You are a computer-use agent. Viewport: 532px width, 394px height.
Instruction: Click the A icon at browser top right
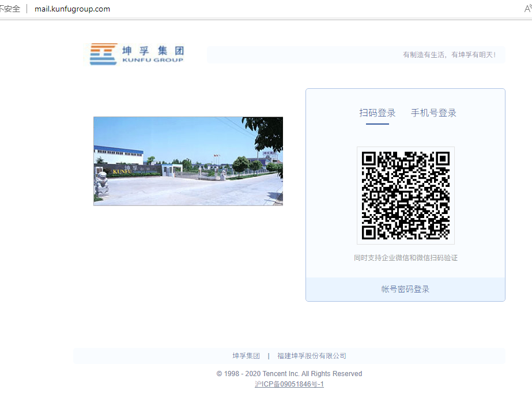coord(527,9)
